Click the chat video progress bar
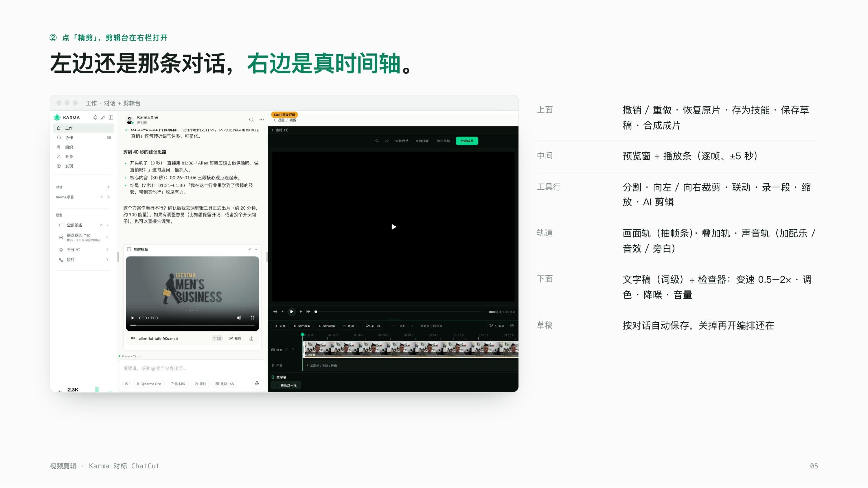Image resolution: width=868 pixels, height=488 pixels. [192, 325]
